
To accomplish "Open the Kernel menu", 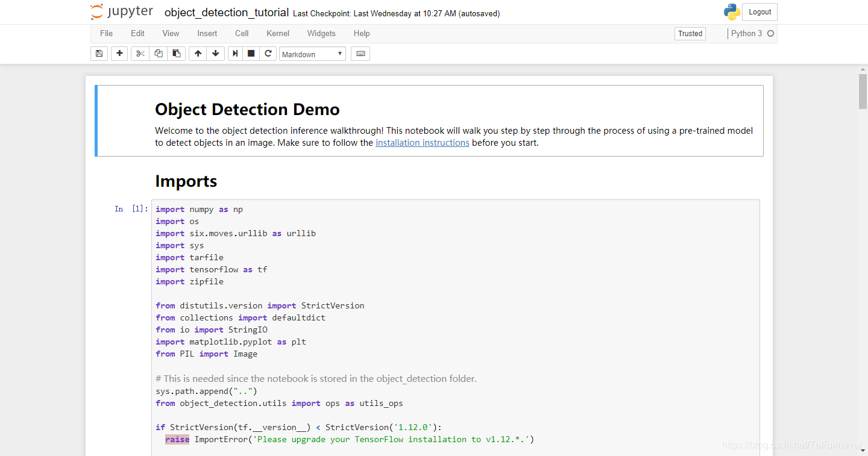I will pos(278,34).
